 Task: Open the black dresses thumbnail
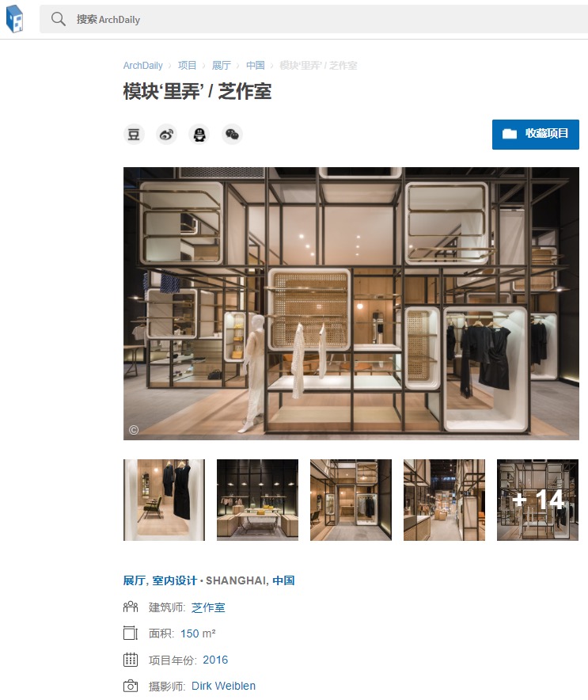click(x=164, y=500)
